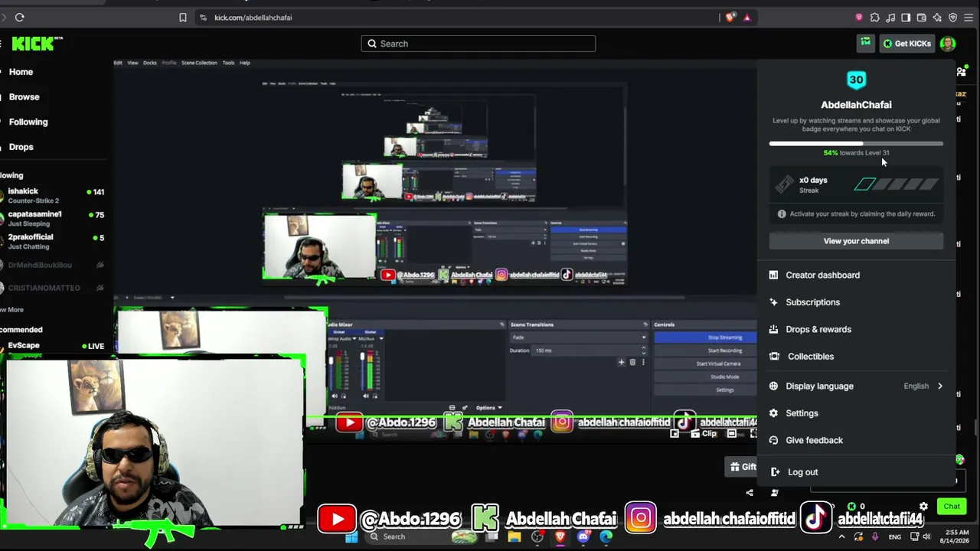Click the Brave Rewards triangle icon
This screenshot has width=980, height=551.
[746, 18]
